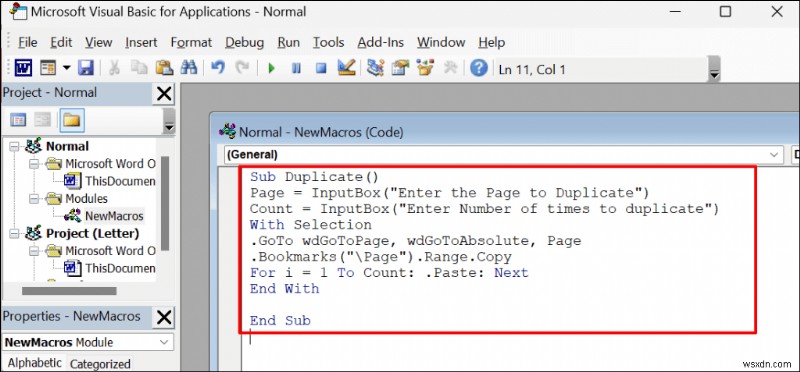Viewport: 800px width, 372px height.
Task: Click the Save Normal disk icon
Action: tap(85, 68)
